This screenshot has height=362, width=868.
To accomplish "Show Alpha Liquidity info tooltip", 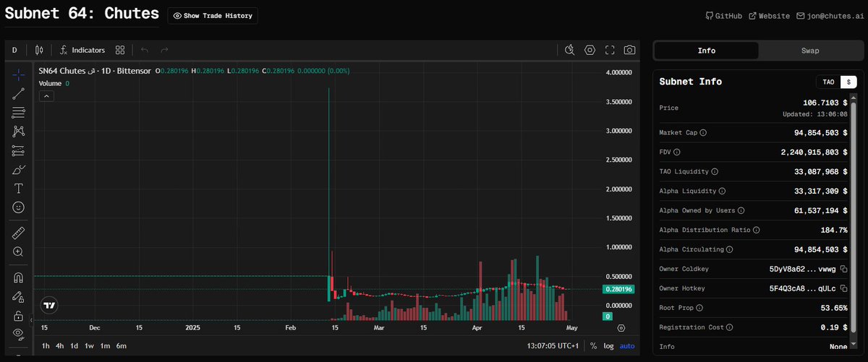I will [722, 191].
